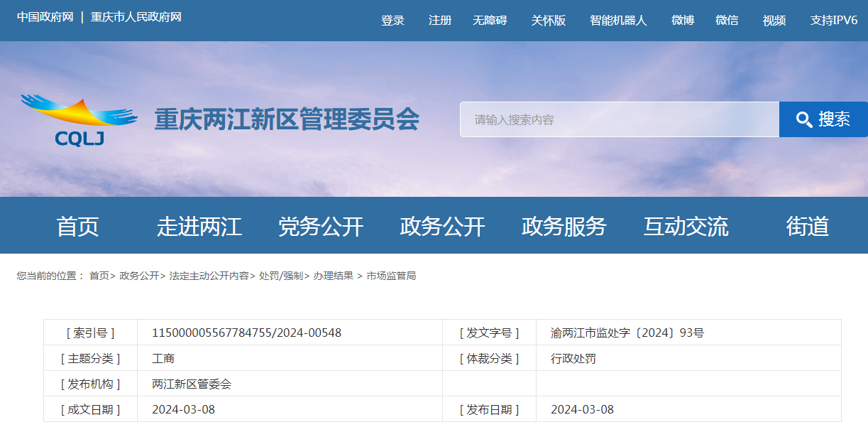868x432 pixels.
Task: Select the 行政处罚 value
Action: coord(573,358)
